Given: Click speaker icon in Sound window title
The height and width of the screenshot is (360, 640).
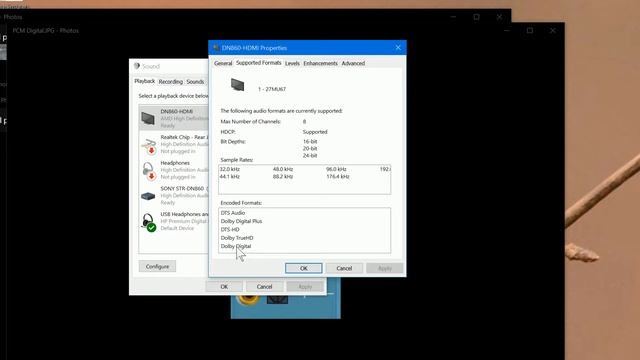Looking at the screenshot, I should (x=137, y=66).
